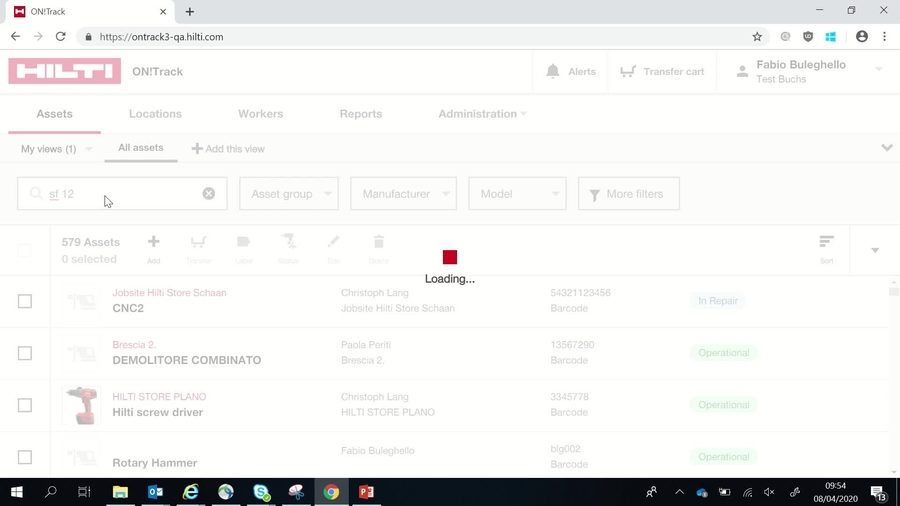
Task: Click barcode 54321123456
Action: pos(580,293)
